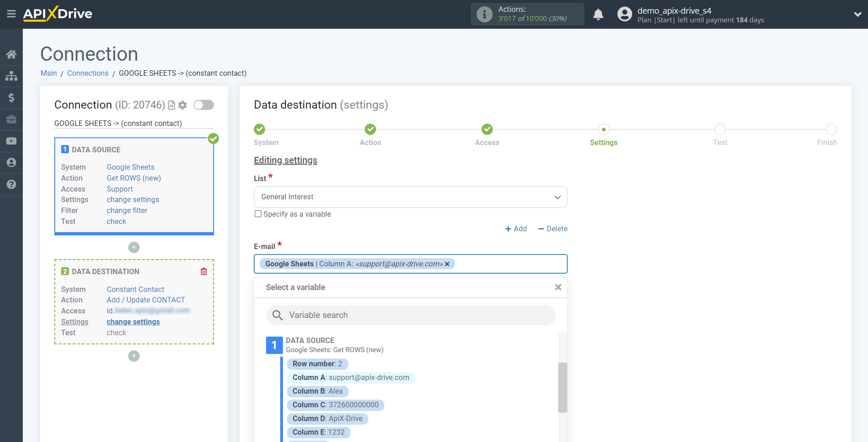Open Add / Update CONTACT link

pos(146,300)
